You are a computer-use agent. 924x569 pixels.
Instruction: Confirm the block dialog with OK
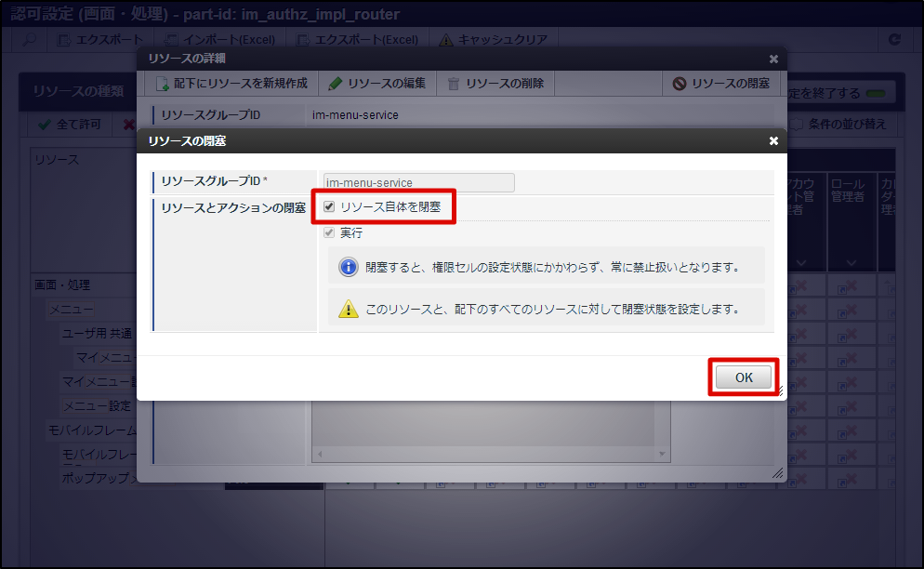click(x=742, y=377)
